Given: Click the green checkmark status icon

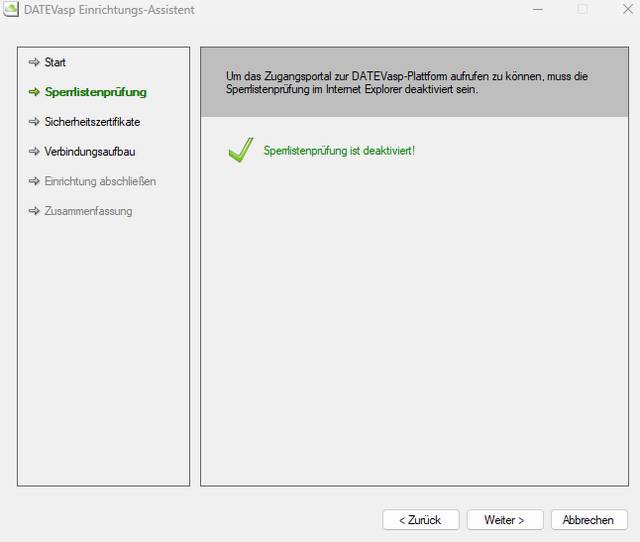Looking at the screenshot, I should coord(241,150).
